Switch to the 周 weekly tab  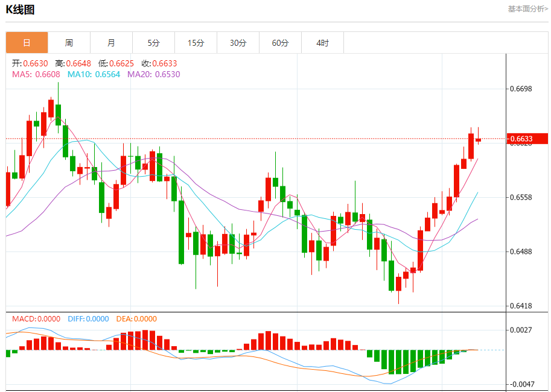click(x=69, y=43)
